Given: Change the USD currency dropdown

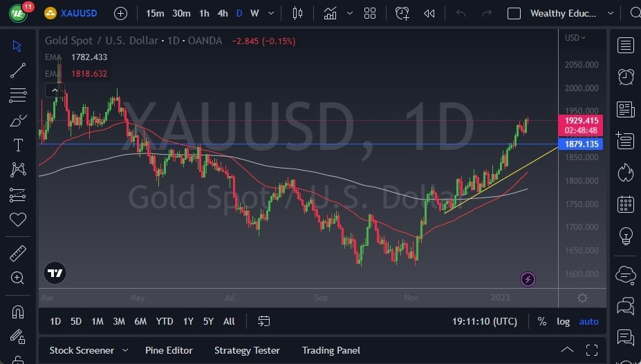Looking at the screenshot, I should [575, 37].
